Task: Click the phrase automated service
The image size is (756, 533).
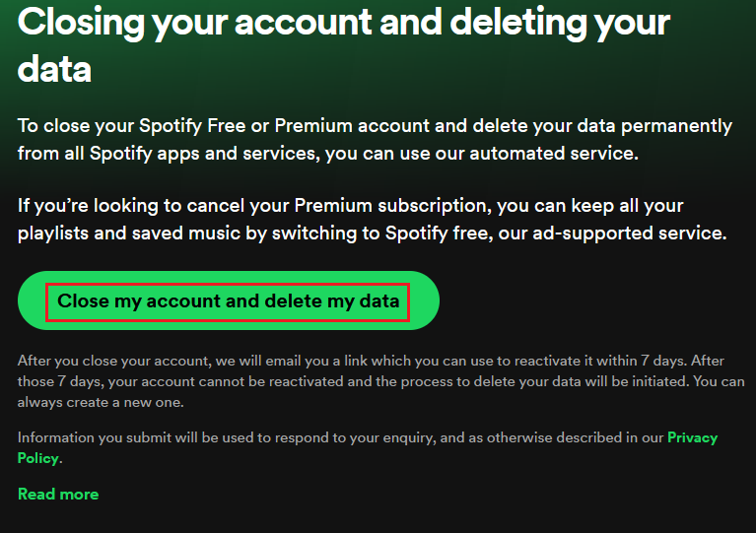Action: [552, 153]
